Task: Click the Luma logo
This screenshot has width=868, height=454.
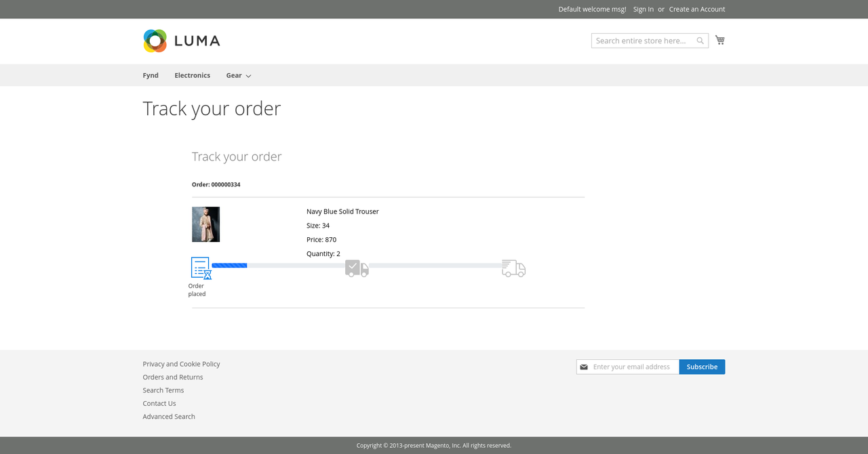Action: (x=181, y=41)
